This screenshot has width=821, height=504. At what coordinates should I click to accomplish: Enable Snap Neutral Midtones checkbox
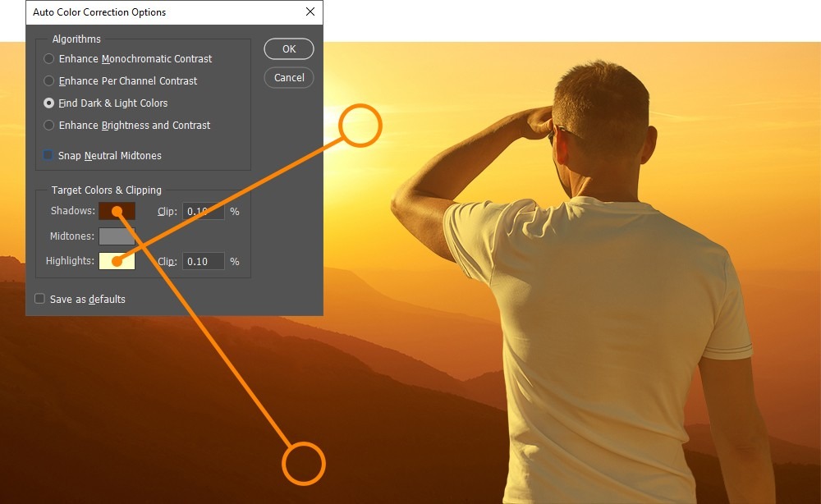point(48,155)
